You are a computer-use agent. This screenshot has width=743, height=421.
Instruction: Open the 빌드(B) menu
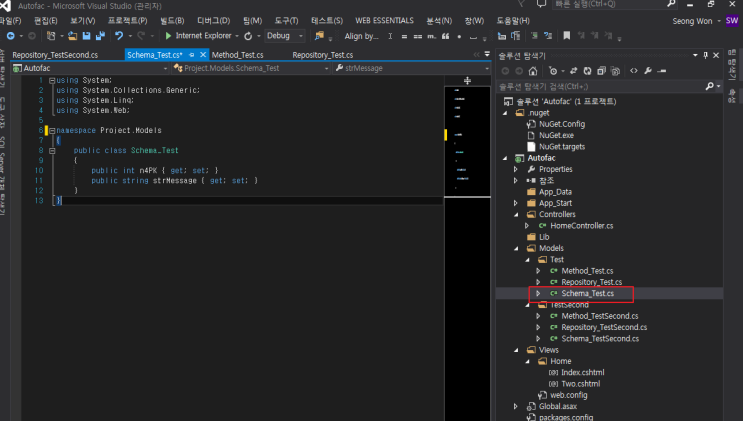tap(172, 21)
